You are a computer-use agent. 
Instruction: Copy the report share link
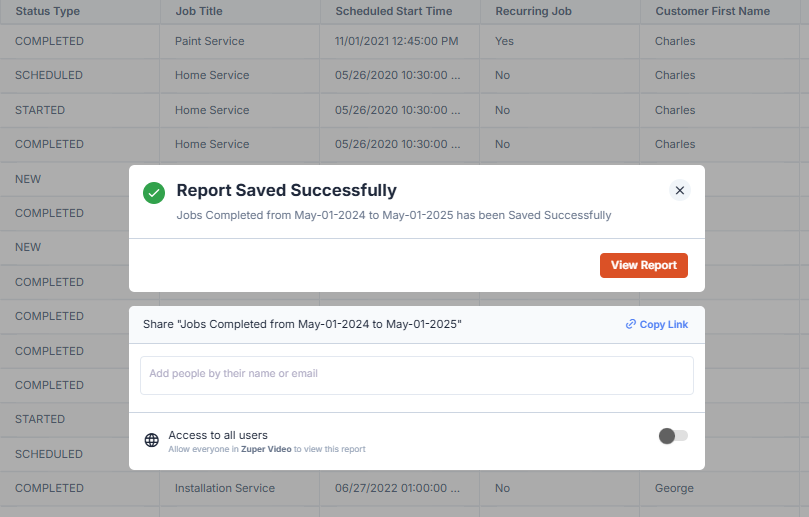pyautogui.click(x=657, y=325)
